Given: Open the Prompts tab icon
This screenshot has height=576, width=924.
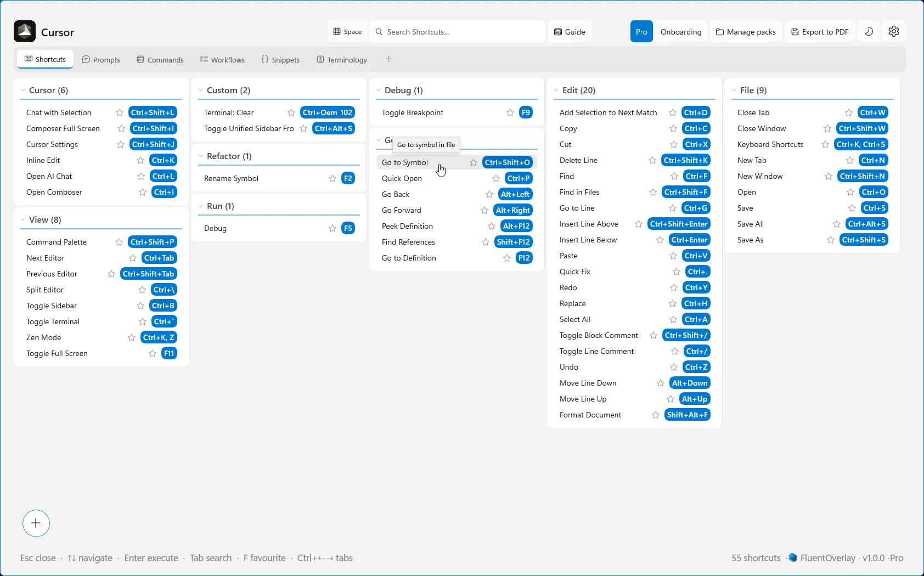Looking at the screenshot, I should (x=86, y=59).
